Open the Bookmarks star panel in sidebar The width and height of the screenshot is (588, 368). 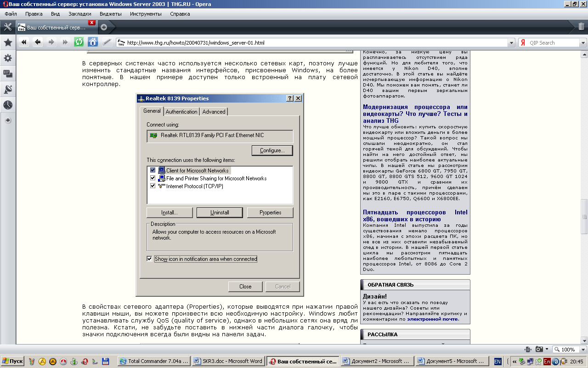pyautogui.click(x=8, y=43)
